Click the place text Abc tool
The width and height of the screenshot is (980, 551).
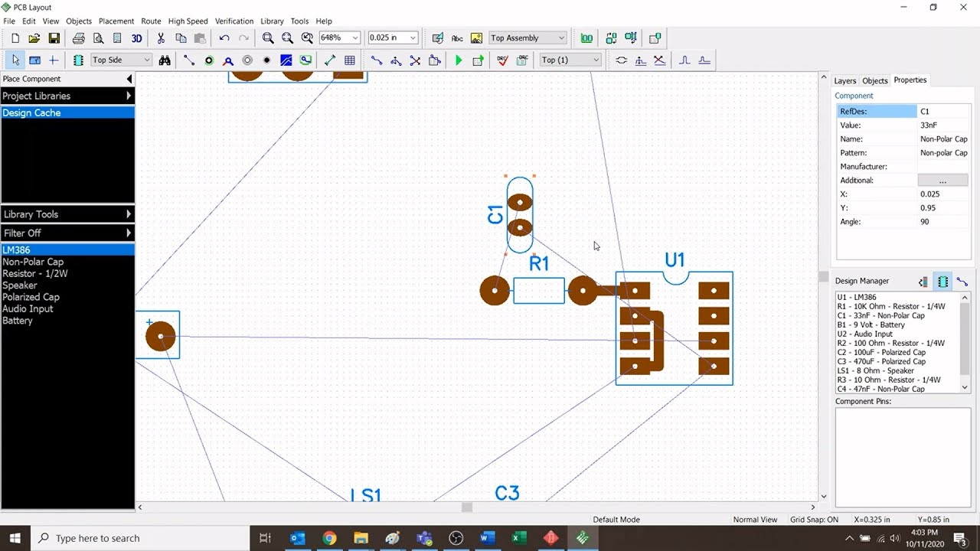[457, 37]
